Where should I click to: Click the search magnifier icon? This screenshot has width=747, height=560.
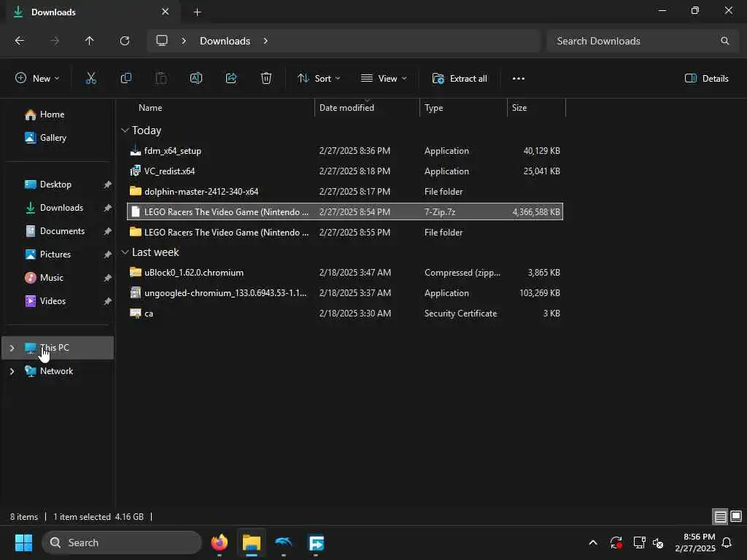click(724, 41)
